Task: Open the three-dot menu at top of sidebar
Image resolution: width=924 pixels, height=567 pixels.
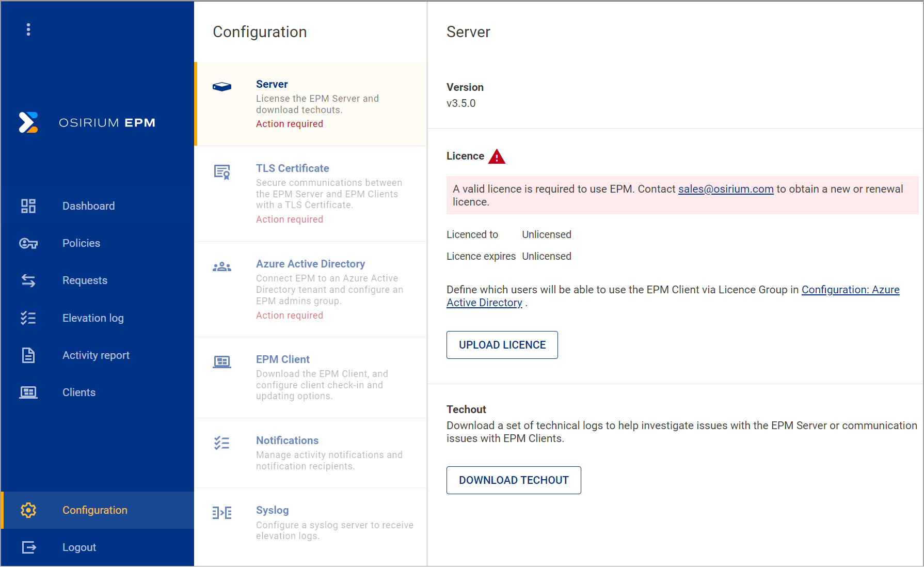Action: point(28,29)
